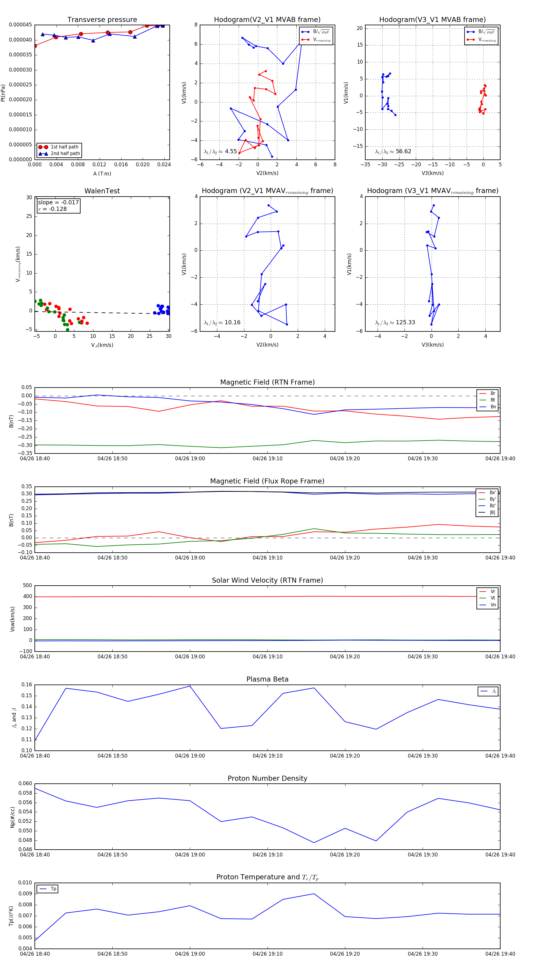The image size is (535, 980).
Task: Select the "Bx'" legend entry
Action: point(487,493)
